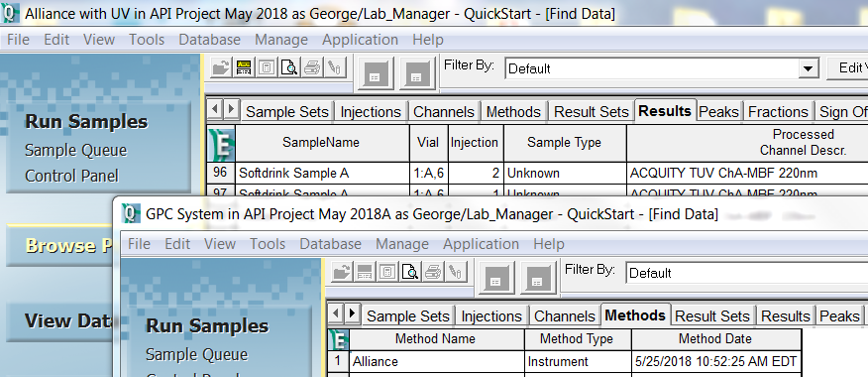Viewport: 868px width, 377px height.
Task: Click Run Samples in Alliance window sidebar
Action: click(x=86, y=121)
